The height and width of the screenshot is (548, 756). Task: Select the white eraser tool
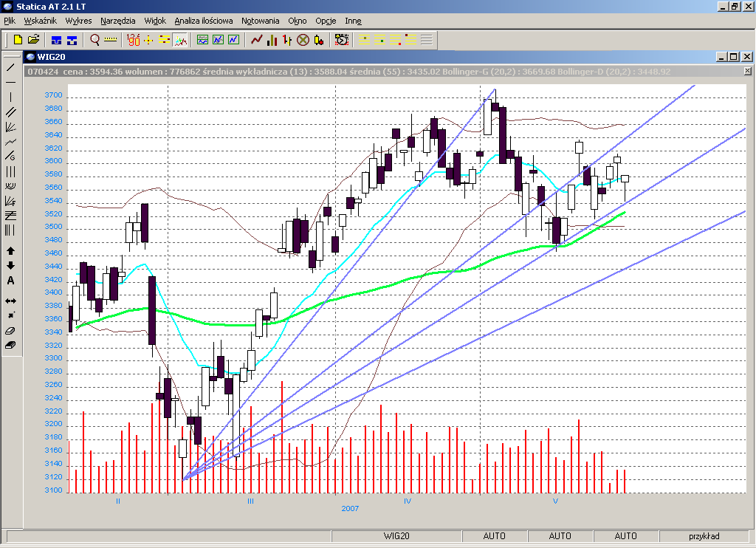10,331
